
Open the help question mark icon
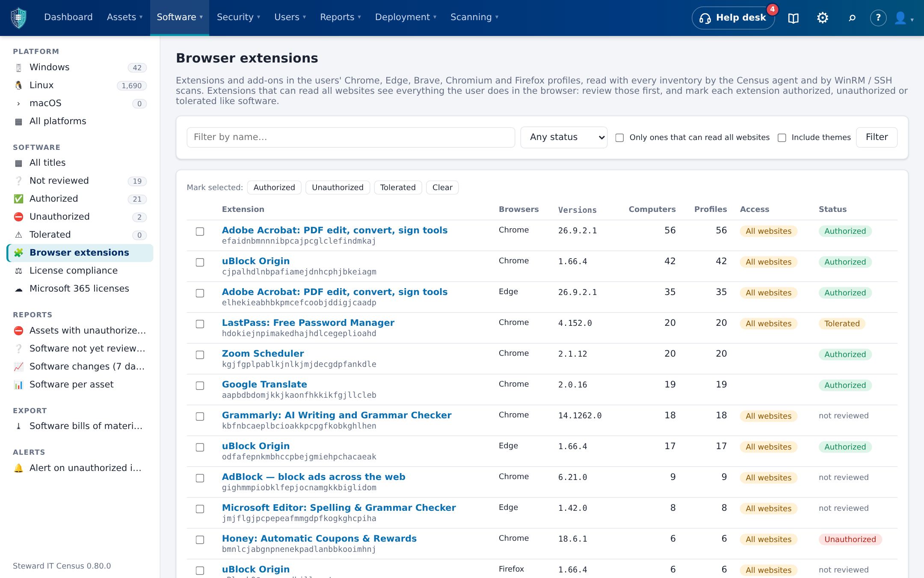(x=878, y=18)
